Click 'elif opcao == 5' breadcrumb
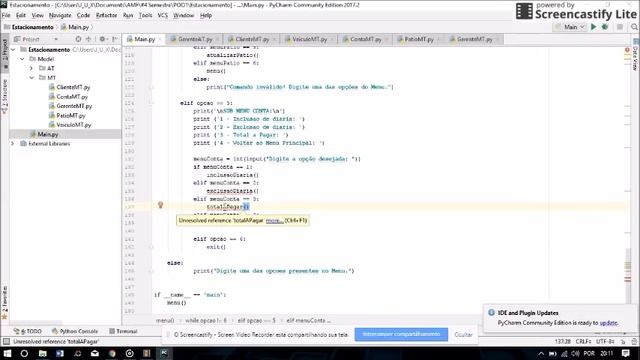 pyautogui.click(x=256, y=321)
